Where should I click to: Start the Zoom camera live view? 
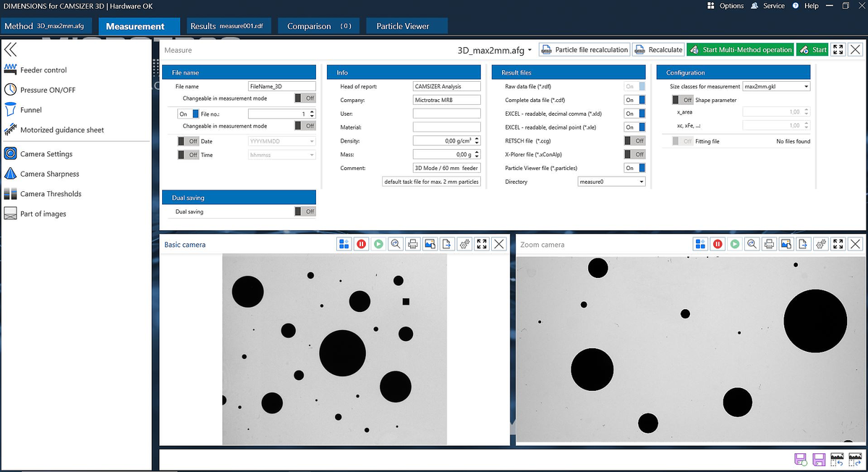[735, 244]
